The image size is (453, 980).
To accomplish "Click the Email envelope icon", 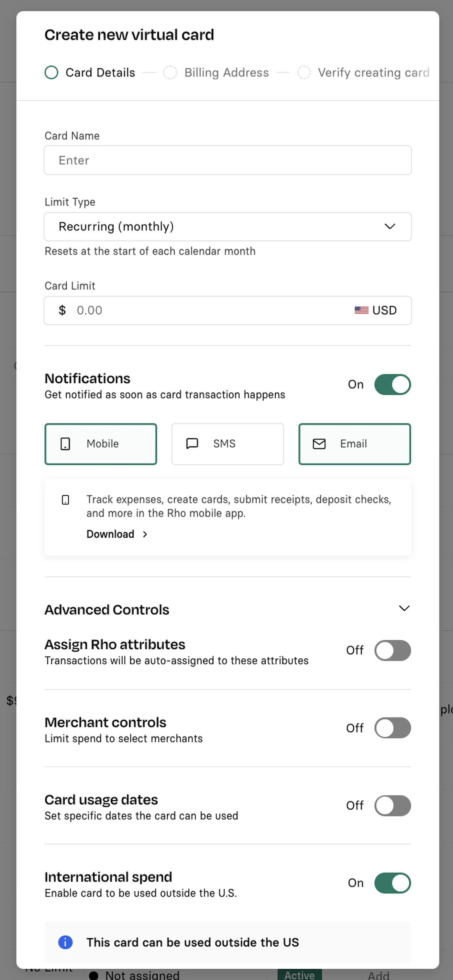I will point(319,444).
